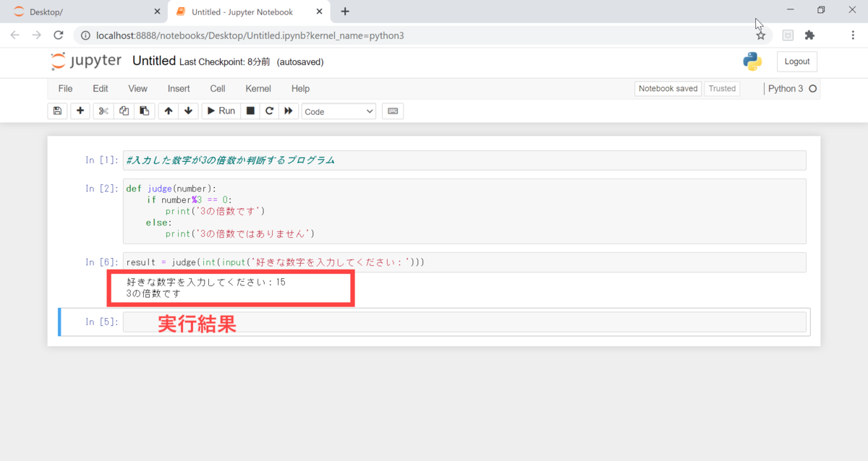Viewport: 868px width, 461px height.
Task: Interrupt the kernel with stop icon
Action: point(250,111)
